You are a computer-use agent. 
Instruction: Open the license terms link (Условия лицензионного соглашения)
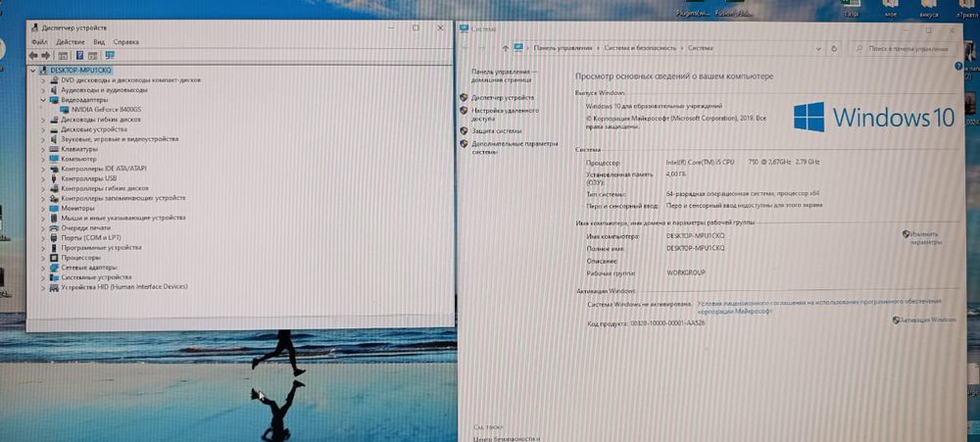[818, 307]
